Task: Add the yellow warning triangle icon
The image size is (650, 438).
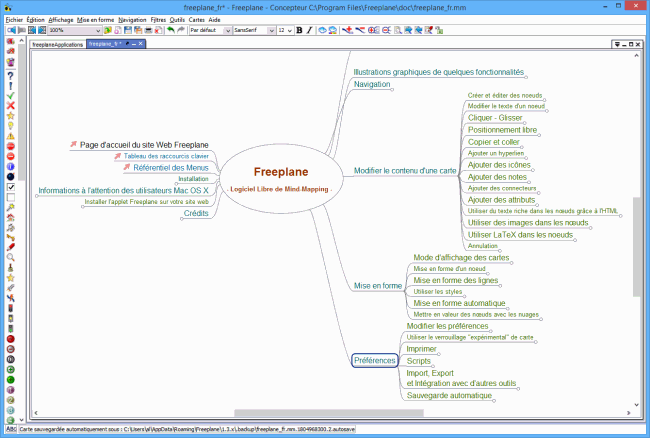Action: click(11, 136)
